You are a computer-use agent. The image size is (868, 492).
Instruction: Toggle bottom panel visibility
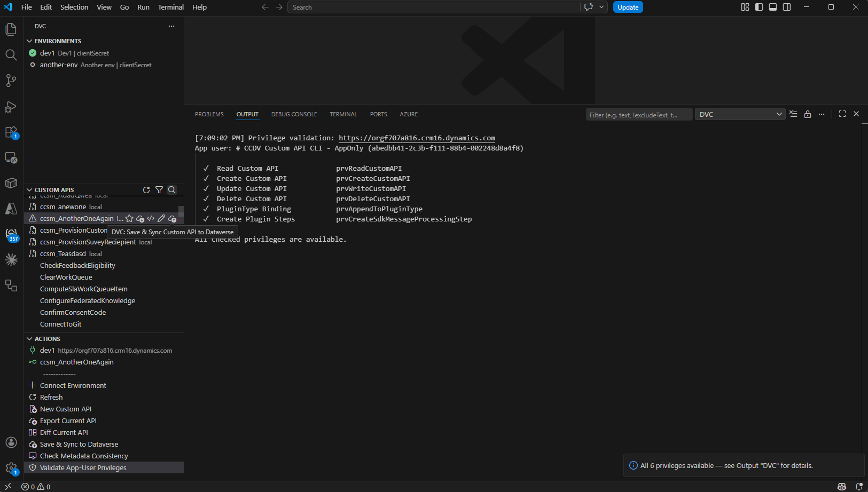click(773, 7)
